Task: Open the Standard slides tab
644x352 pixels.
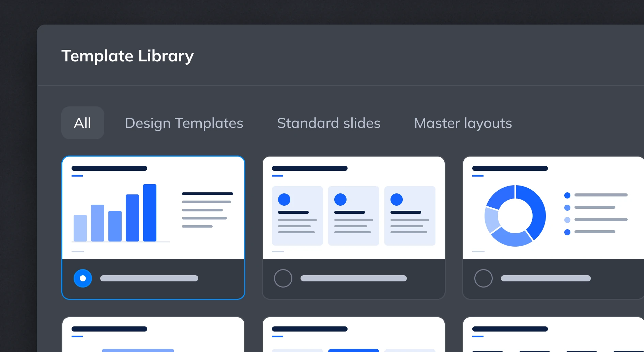Action: click(x=329, y=123)
